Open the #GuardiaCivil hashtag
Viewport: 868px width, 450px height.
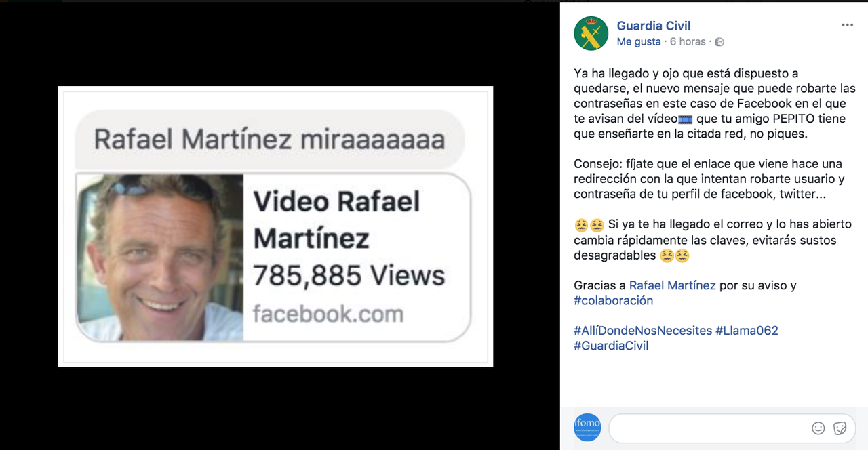[x=610, y=346]
